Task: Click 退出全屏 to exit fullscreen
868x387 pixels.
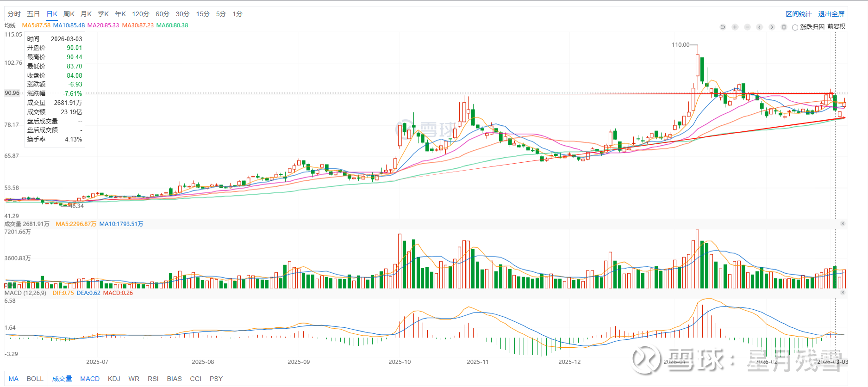Action: 831,14
